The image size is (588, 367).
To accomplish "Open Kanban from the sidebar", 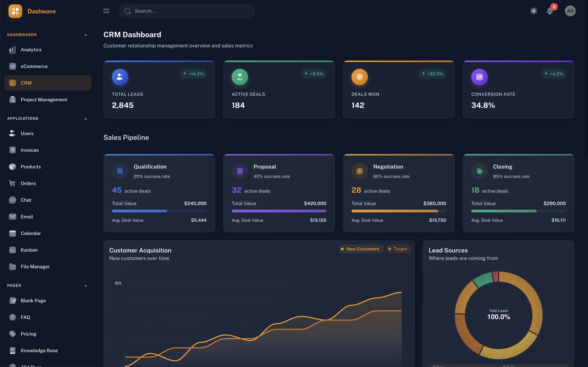I will click(29, 250).
